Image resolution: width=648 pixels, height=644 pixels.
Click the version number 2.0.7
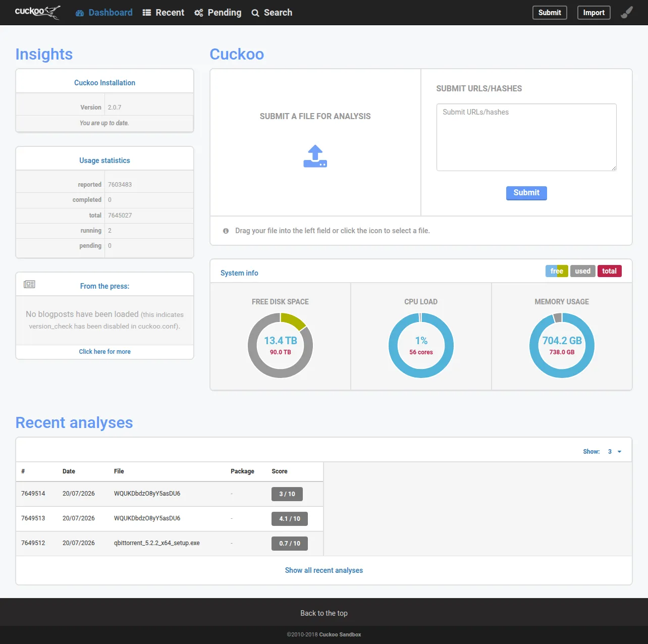coord(115,108)
